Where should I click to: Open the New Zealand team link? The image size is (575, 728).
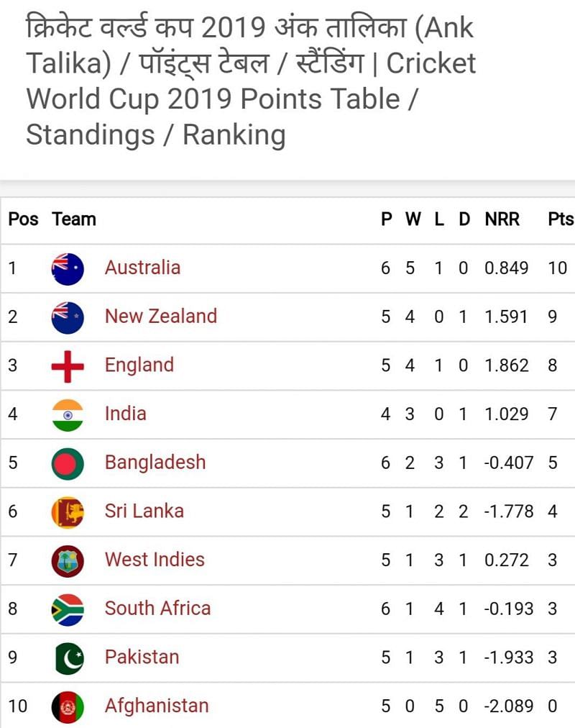160,316
